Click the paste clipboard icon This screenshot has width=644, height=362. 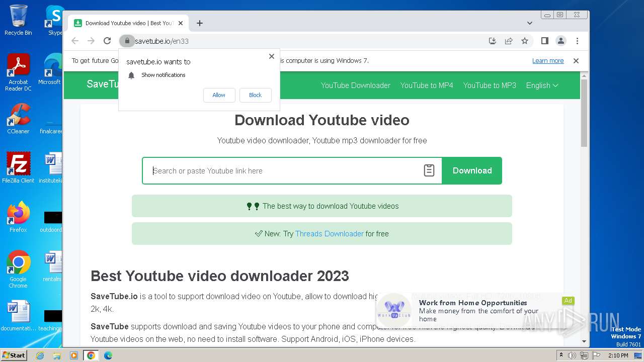pos(429,170)
